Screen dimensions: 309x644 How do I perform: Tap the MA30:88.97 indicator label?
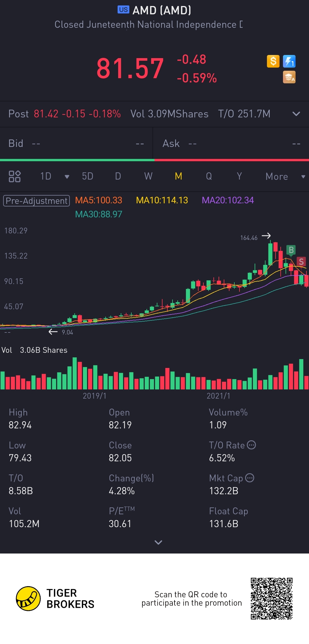tap(99, 214)
